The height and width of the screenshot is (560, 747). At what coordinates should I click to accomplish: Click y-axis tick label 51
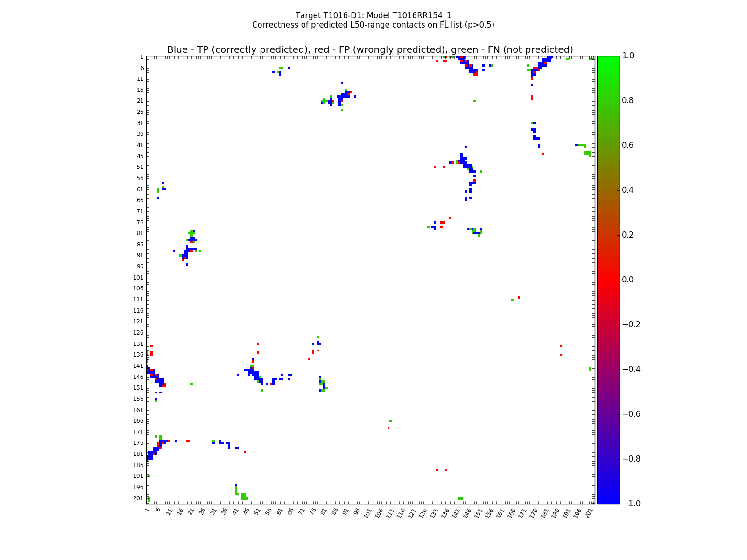point(139,167)
